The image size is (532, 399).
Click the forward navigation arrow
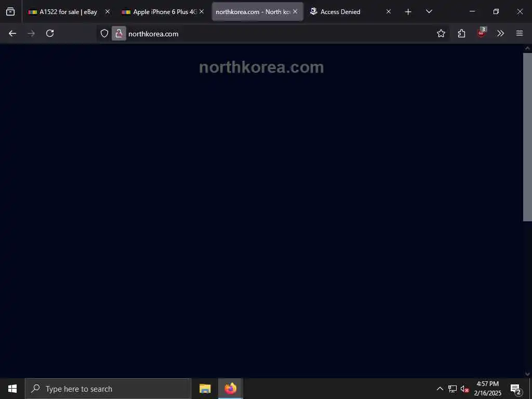click(31, 33)
